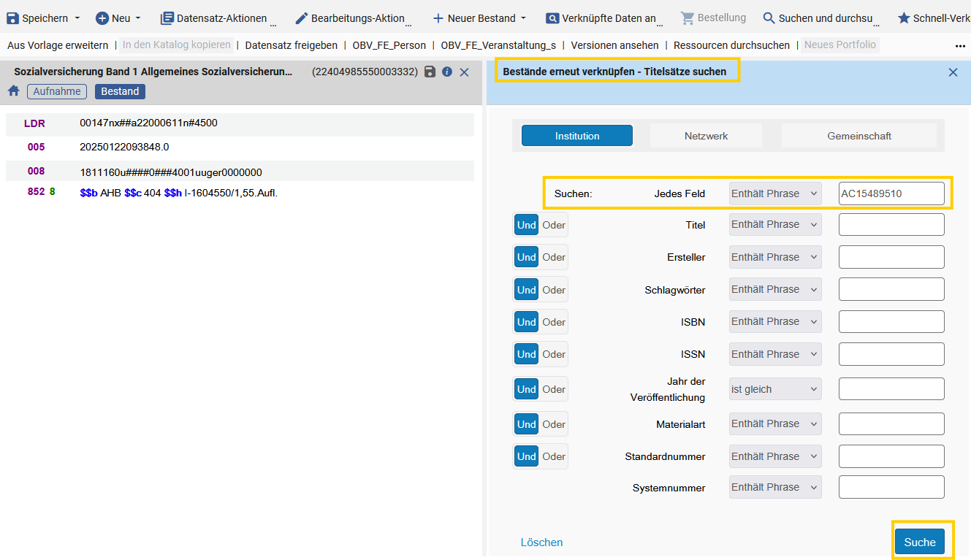Open the Speichern dropdown arrow
Viewport: 971px width, 560px height.
coord(77,18)
